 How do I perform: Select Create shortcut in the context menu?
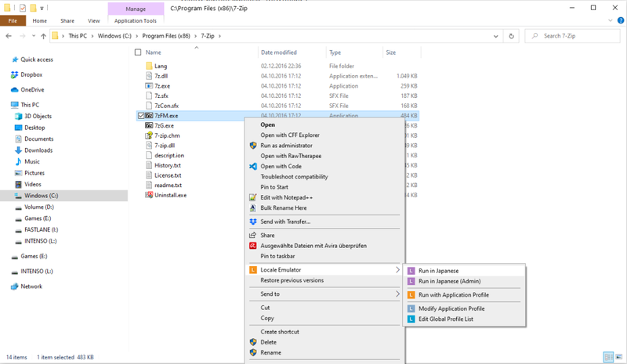[x=280, y=332]
